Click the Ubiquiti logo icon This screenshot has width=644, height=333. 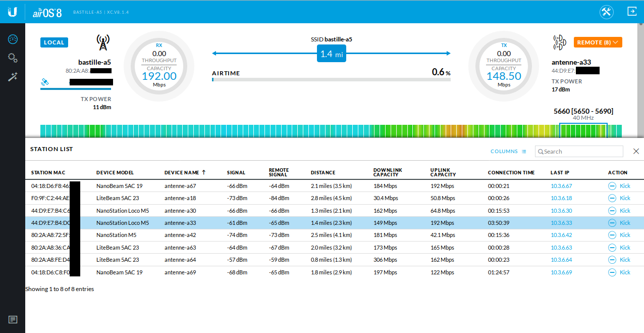pos(13,12)
